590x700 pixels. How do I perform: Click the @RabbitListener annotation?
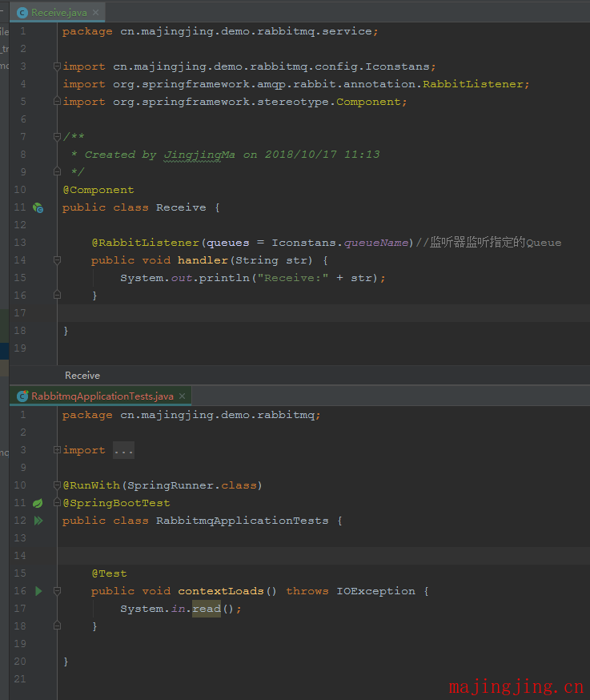pyautogui.click(x=145, y=243)
